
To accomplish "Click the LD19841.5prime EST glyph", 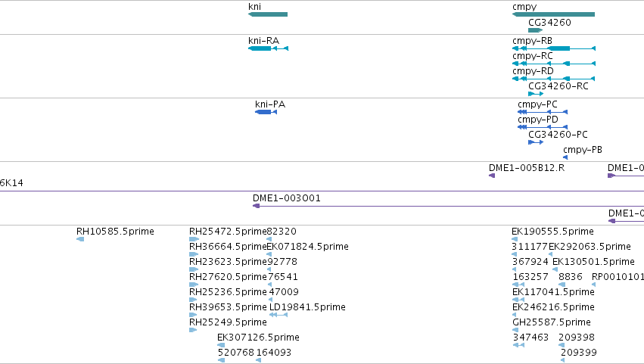I will (278, 315).
